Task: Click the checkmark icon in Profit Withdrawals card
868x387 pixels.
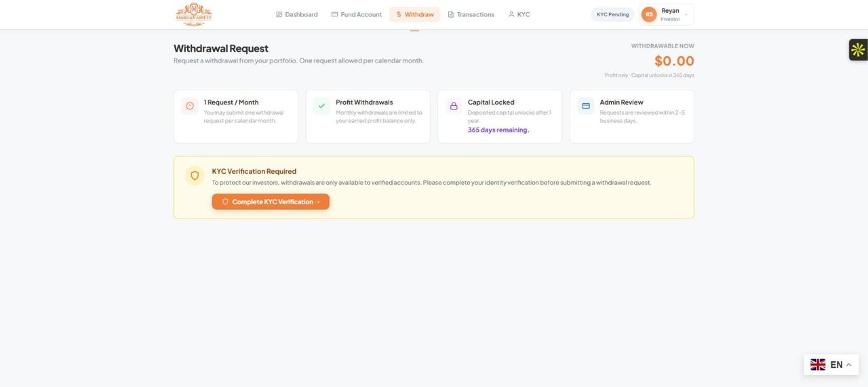Action: coord(321,106)
